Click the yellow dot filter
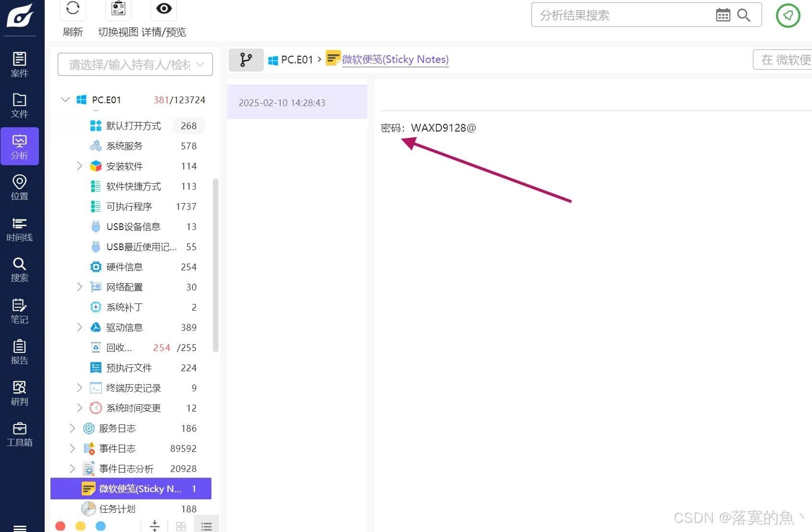Image resolution: width=812 pixels, height=532 pixels. pyautogui.click(x=81, y=526)
